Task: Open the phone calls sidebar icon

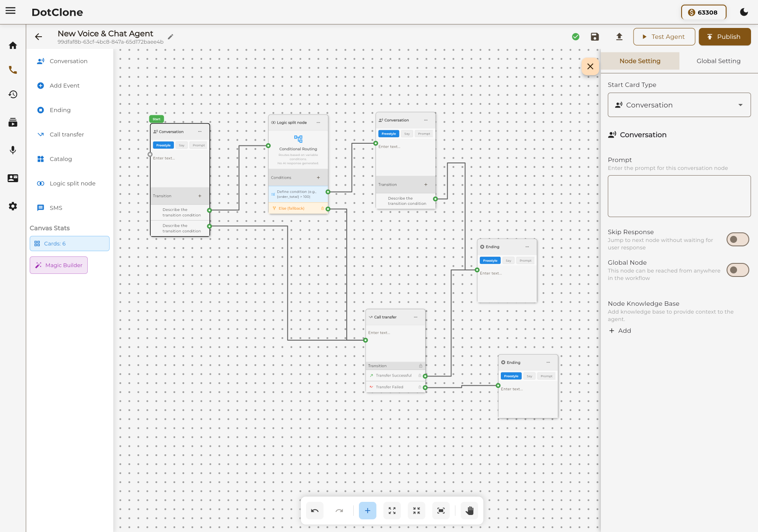Action: point(13,70)
